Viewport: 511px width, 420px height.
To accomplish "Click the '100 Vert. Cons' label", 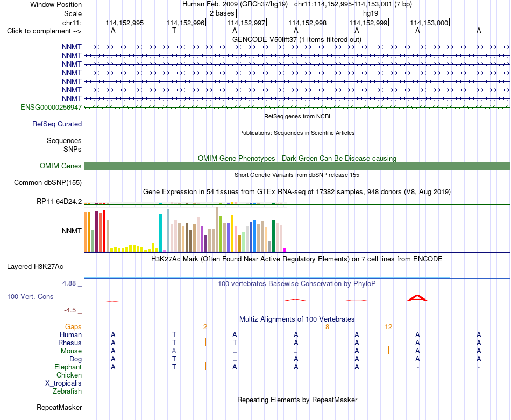I will tap(30, 296).
